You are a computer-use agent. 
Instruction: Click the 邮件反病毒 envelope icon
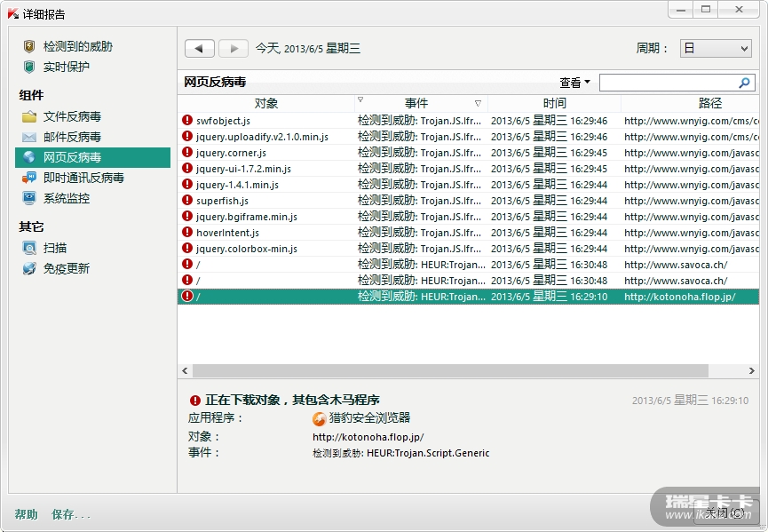[x=29, y=137]
